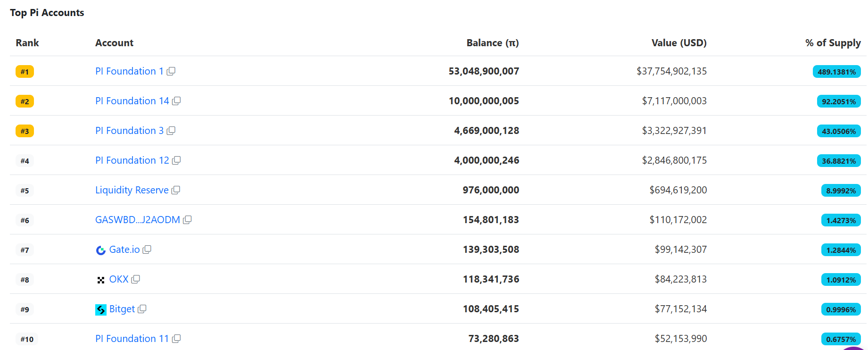Click the 489.1381% supply badge
Screen dimensions: 868x350
[837, 72]
